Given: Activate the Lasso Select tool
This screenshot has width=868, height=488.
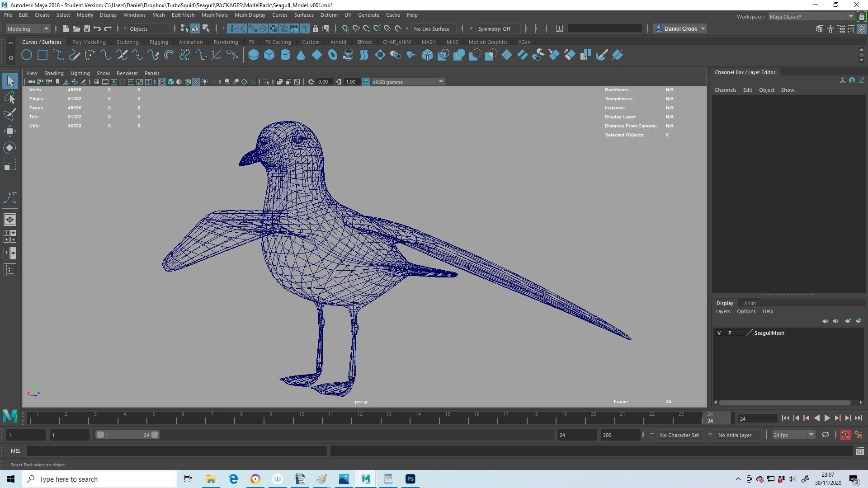Looking at the screenshot, I should (x=10, y=98).
